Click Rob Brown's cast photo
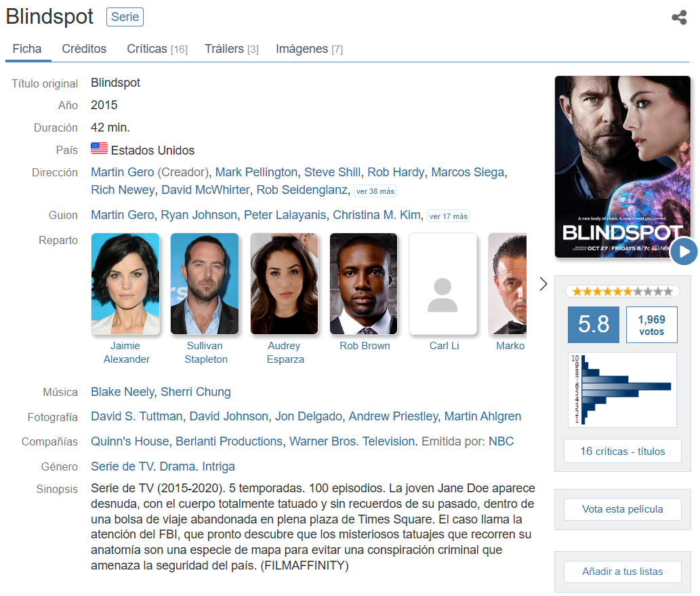This screenshot has width=700, height=596. [x=363, y=284]
